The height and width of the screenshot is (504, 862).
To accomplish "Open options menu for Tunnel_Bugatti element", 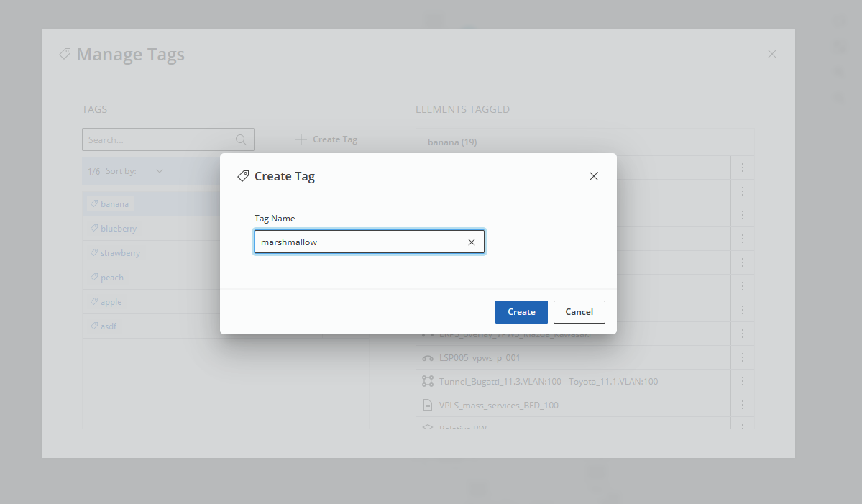I will point(743,381).
